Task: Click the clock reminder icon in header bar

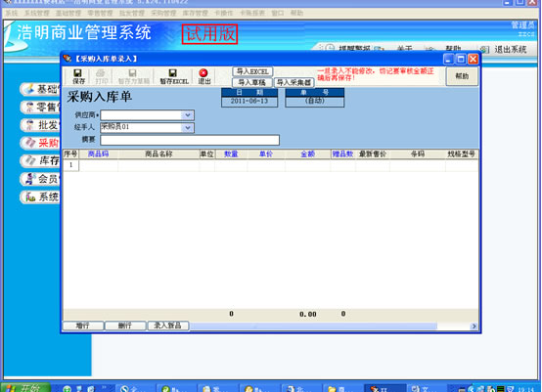Action: [330, 48]
